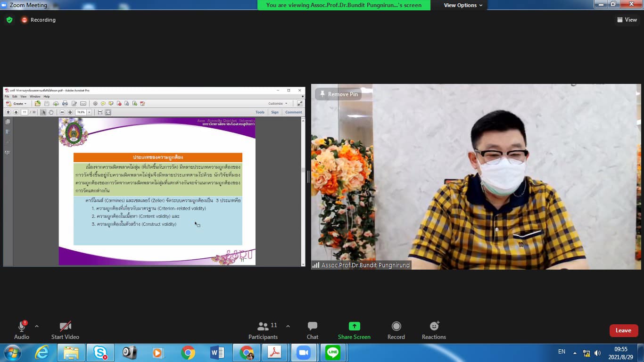Open the Participants panel

pos(263,327)
